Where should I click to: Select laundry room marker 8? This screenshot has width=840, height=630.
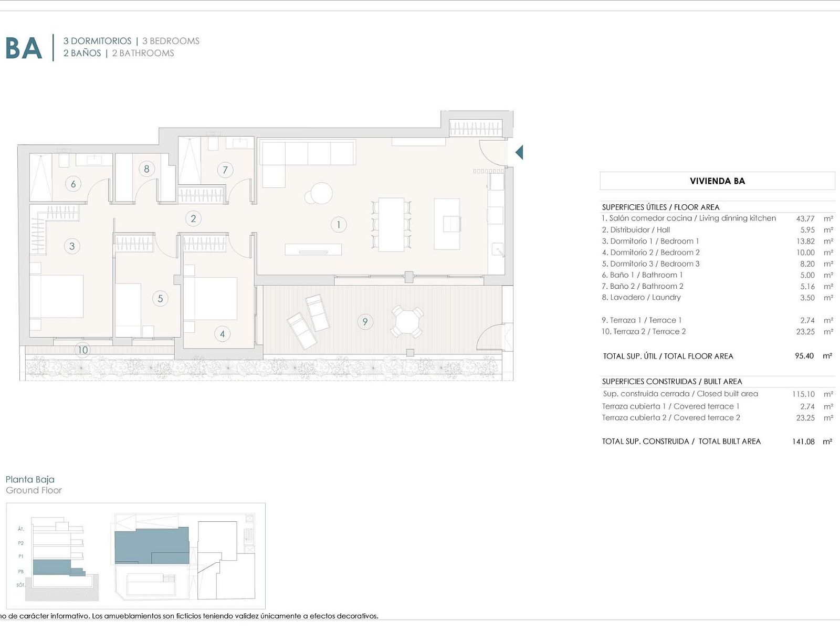tap(146, 169)
